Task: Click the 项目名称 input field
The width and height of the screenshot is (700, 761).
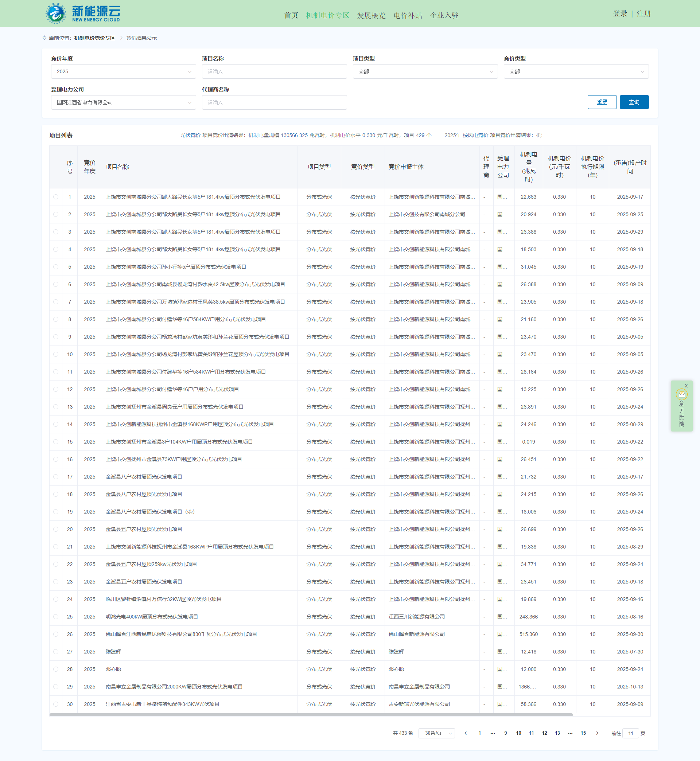Action: click(x=274, y=71)
